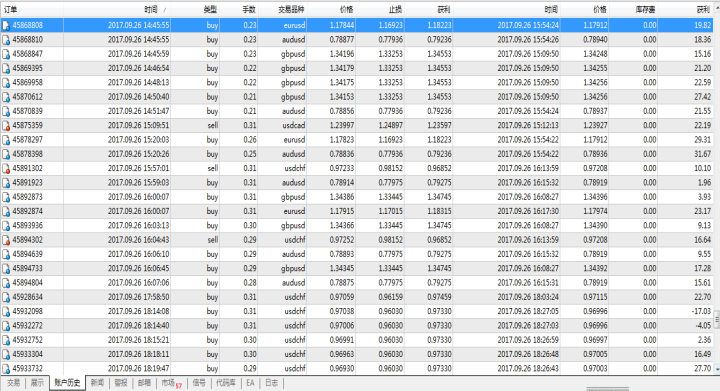720x391 pixels.
Task: Open the 代码库 tab
Action: (x=225, y=383)
